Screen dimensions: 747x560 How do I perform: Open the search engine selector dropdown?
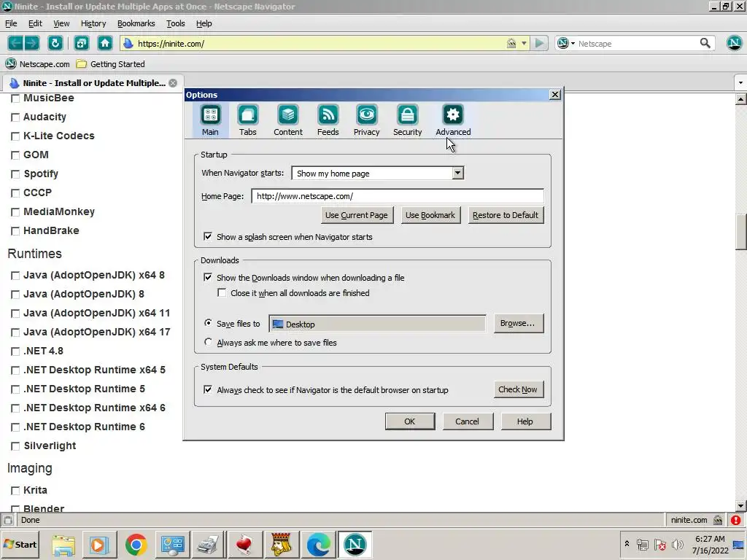(x=565, y=43)
